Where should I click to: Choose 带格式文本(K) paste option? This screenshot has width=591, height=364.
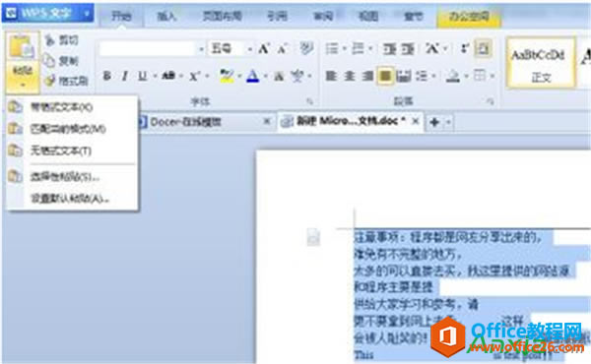(x=72, y=107)
